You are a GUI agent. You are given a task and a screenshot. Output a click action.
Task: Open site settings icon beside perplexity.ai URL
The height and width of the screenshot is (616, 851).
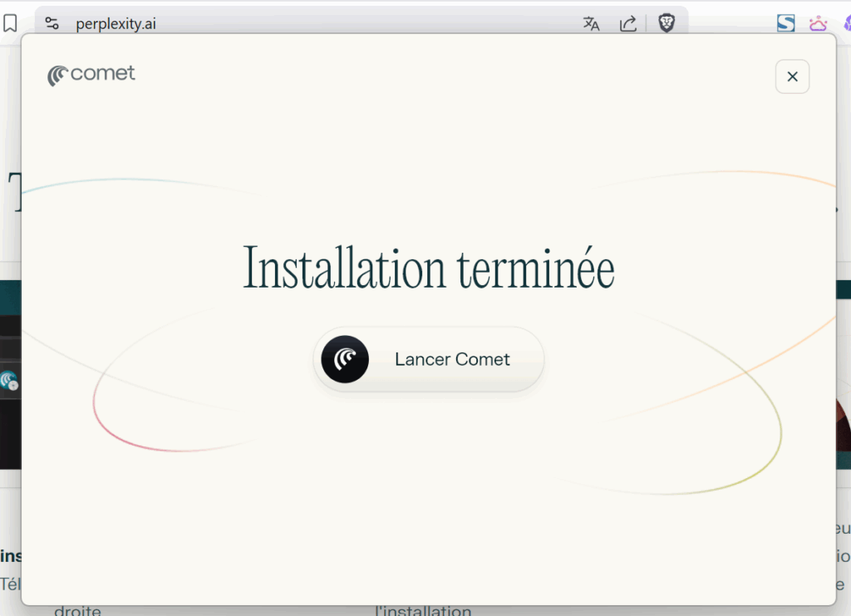tap(52, 23)
